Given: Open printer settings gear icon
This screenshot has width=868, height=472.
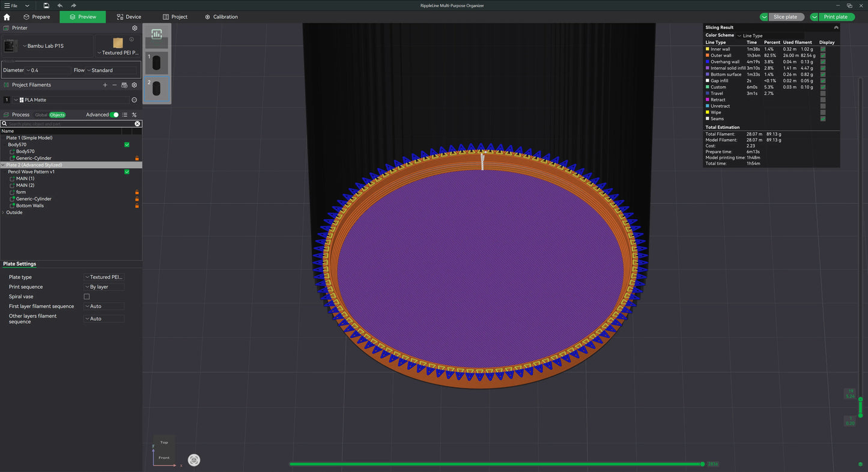Looking at the screenshot, I should [x=135, y=28].
